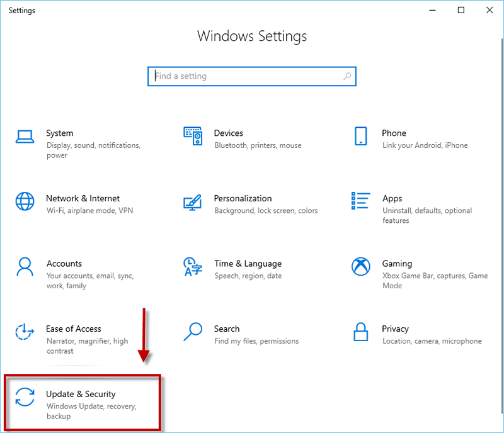The image size is (504, 433).
Task: Open the System settings link
Action: pos(59,133)
